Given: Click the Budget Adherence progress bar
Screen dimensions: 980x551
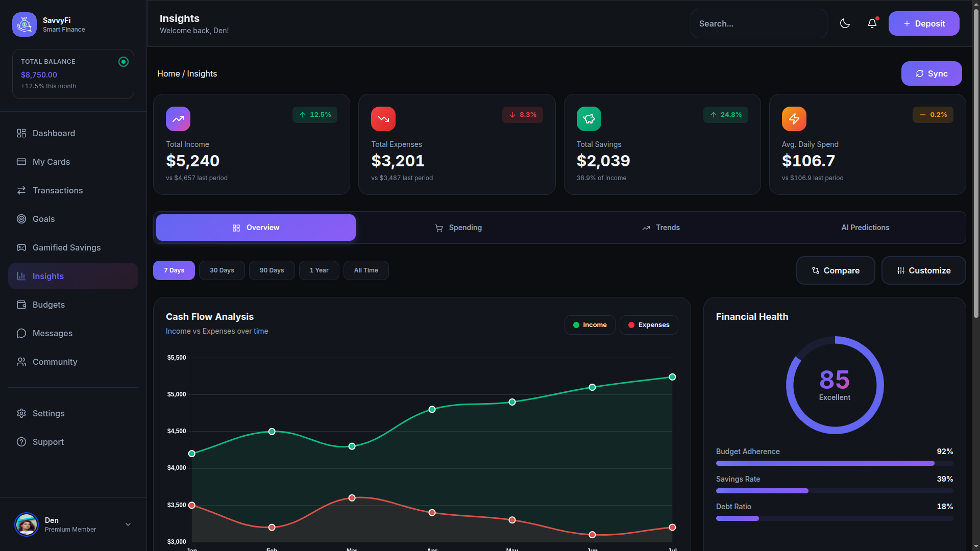Looking at the screenshot, I should point(834,463).
